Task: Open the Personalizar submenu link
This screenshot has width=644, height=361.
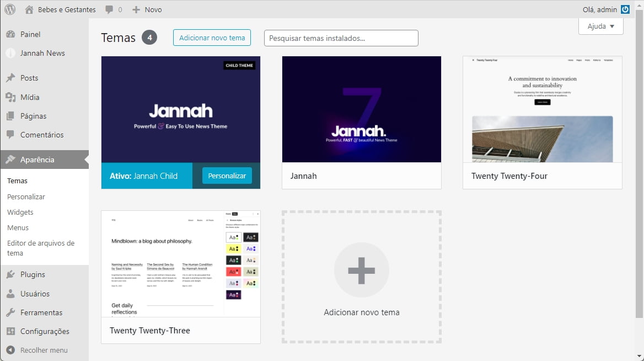Action: coord(26,197)
